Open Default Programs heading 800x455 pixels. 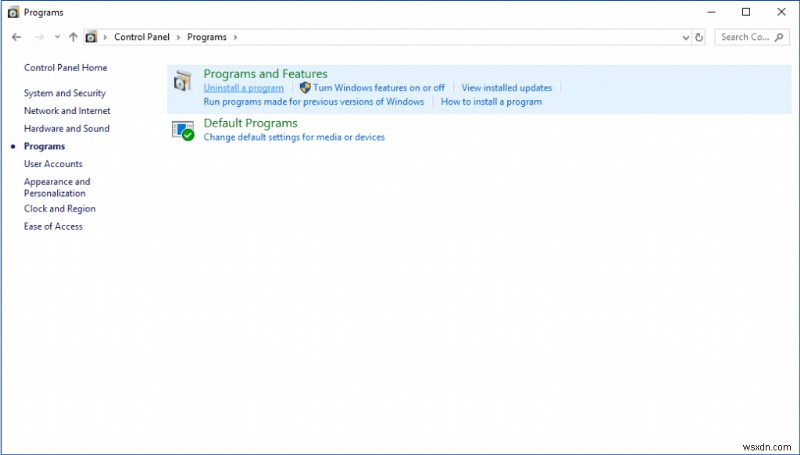click(251, 123)
